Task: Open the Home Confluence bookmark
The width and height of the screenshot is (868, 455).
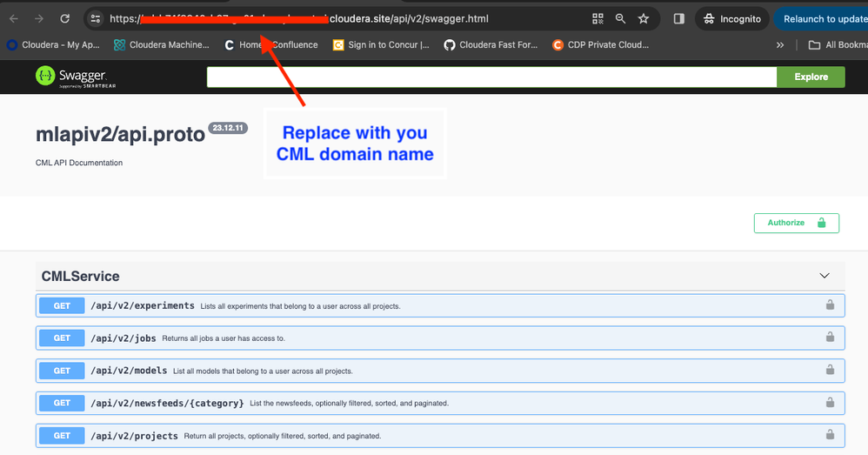Action: (x=270, y=45)
